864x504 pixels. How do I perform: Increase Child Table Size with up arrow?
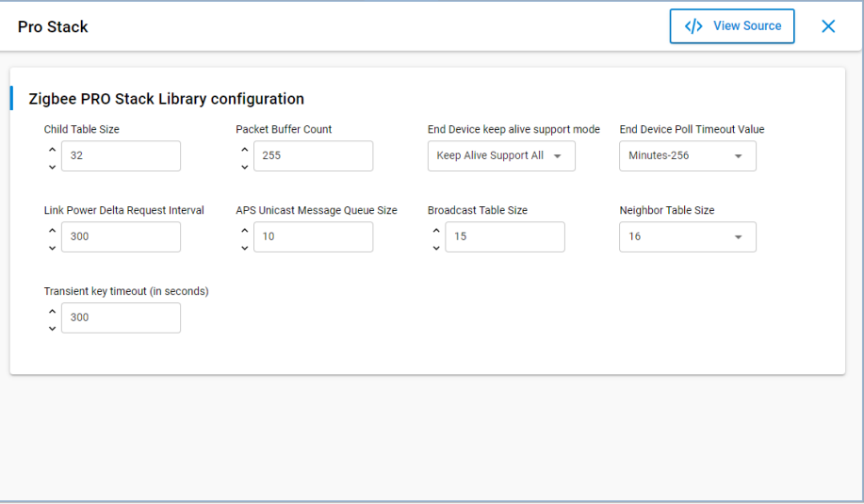[x=52, y=149]
